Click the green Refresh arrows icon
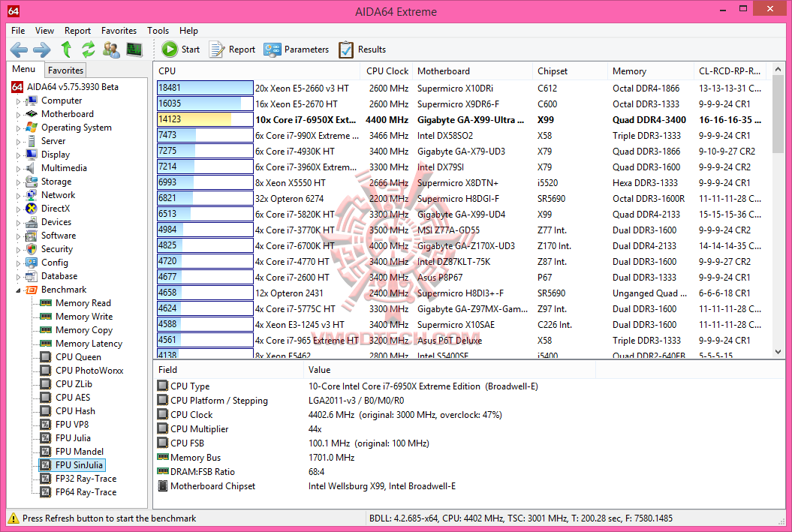Image resolution: width=792 pixels, height=532 pixels. pyautogui.click(x=89, y=50)
